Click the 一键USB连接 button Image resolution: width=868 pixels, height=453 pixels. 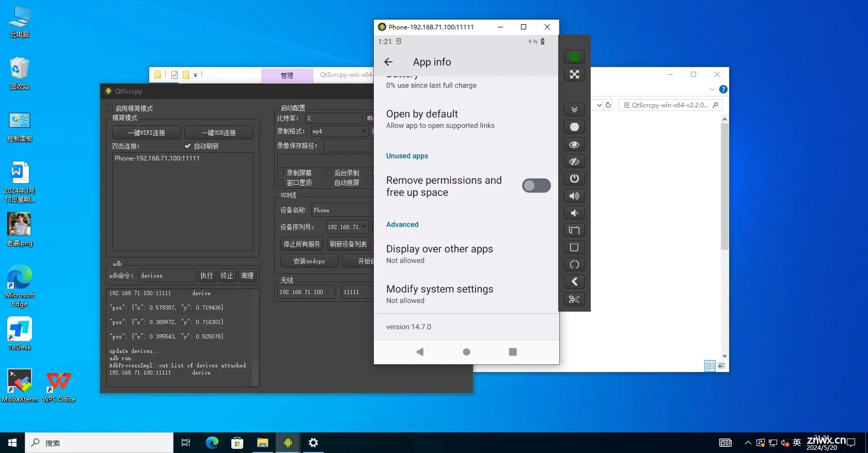[219, 133]
